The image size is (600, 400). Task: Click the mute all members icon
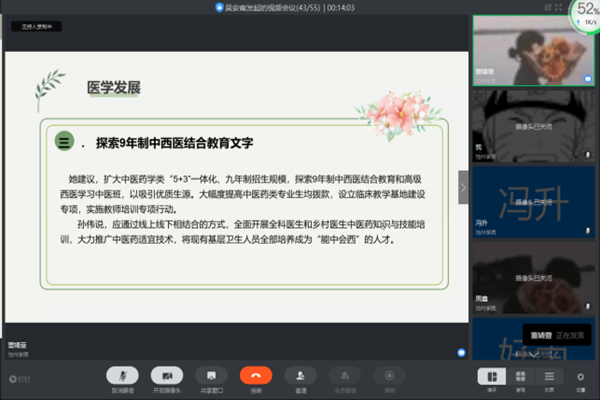pos(345,375)
